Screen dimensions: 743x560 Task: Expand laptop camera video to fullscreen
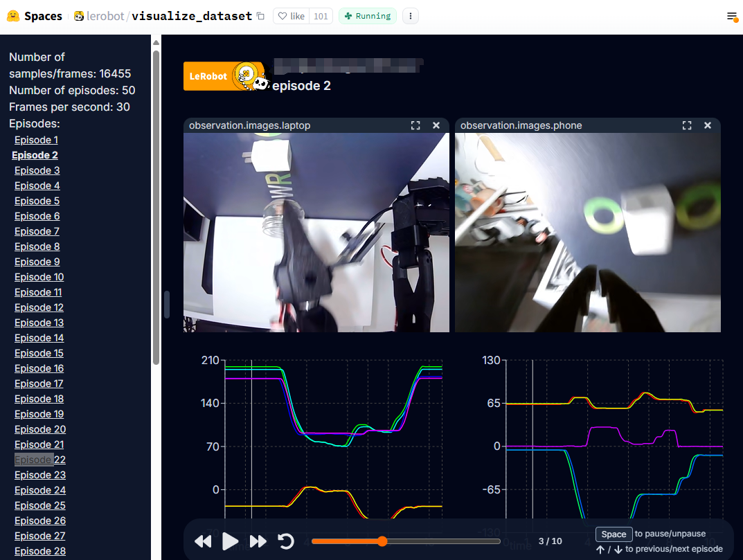[x=415, y=125]
